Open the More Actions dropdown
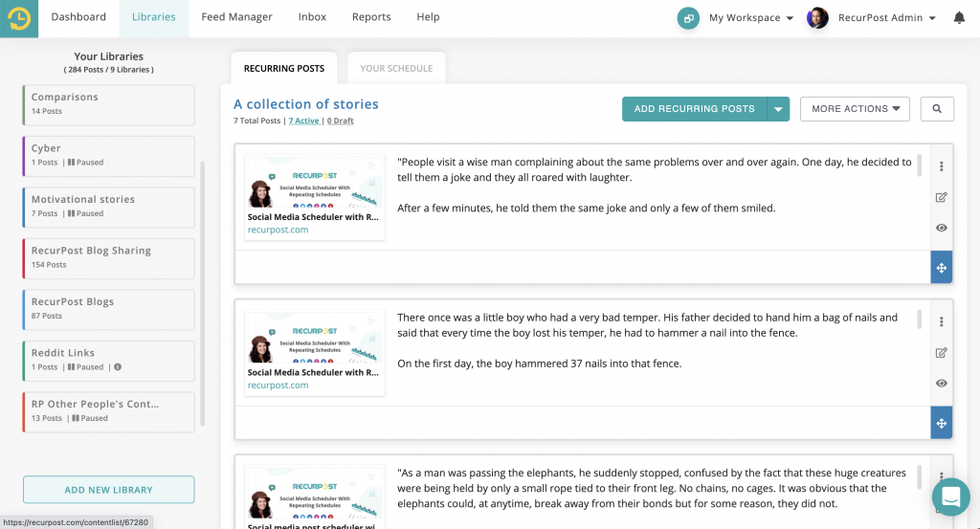 855,109
